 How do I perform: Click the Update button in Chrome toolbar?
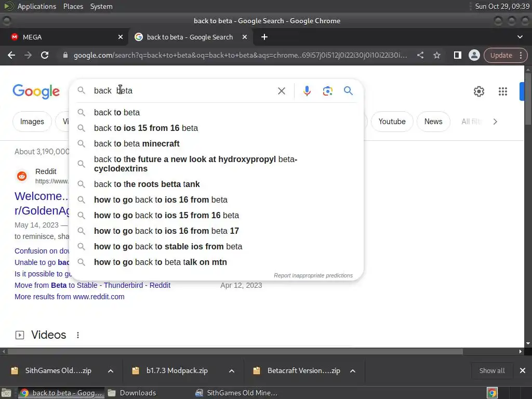[501, 55]
